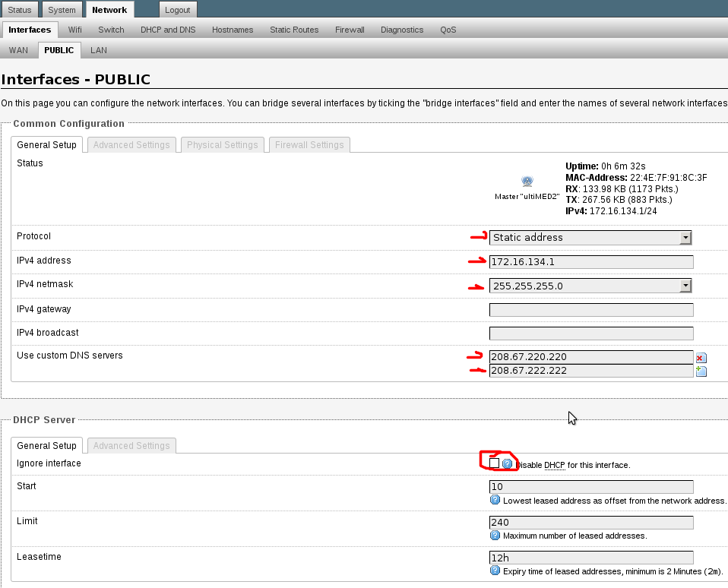Select the Network top menu tab
Image resolution: width=728 pixels, height=588 pixels.
[109, 10]
